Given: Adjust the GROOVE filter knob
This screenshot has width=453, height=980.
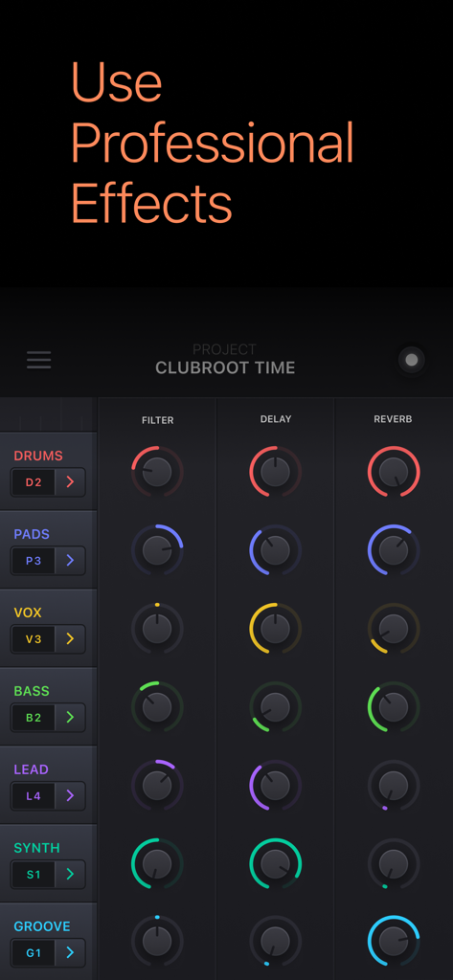Looking at the screenshot, I should coord(157,942).
